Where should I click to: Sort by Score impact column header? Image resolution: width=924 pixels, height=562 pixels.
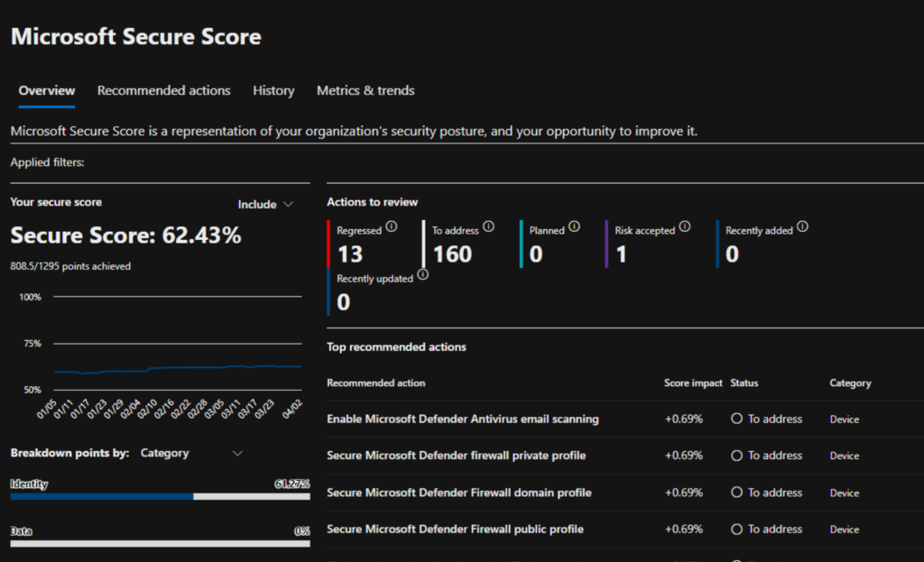tap(693, 382)
